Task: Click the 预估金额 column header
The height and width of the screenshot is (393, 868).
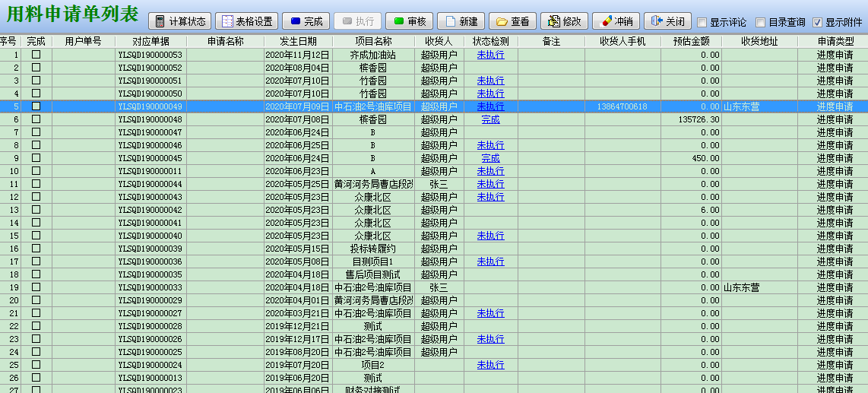Action: [691, 41]
